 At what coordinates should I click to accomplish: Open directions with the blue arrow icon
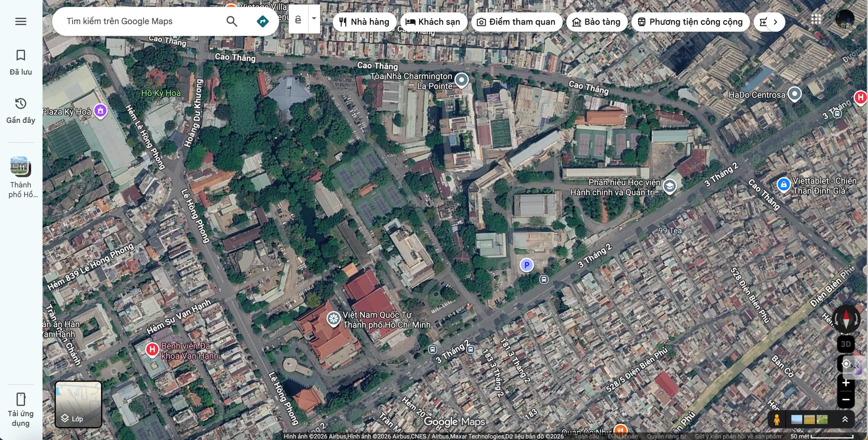263,21
